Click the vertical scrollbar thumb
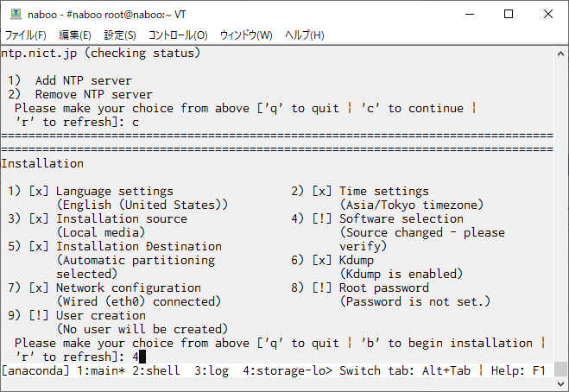 tap(560, 370)
